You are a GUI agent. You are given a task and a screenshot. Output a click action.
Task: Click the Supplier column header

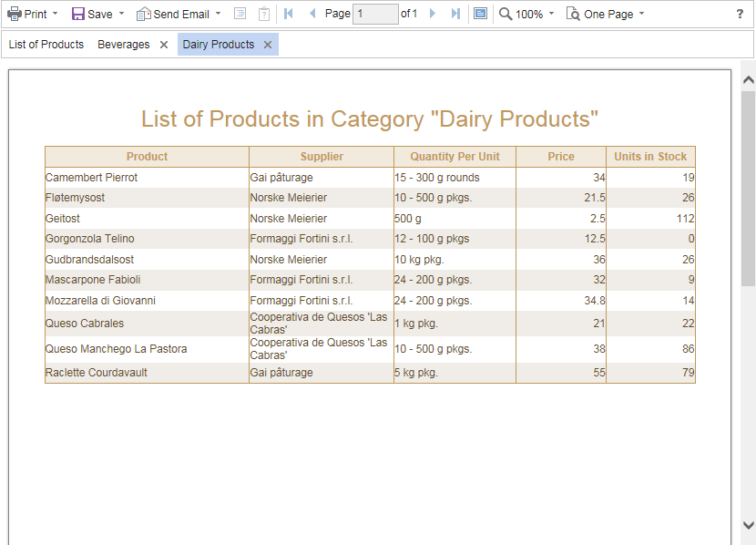click(x=322, y=157)
